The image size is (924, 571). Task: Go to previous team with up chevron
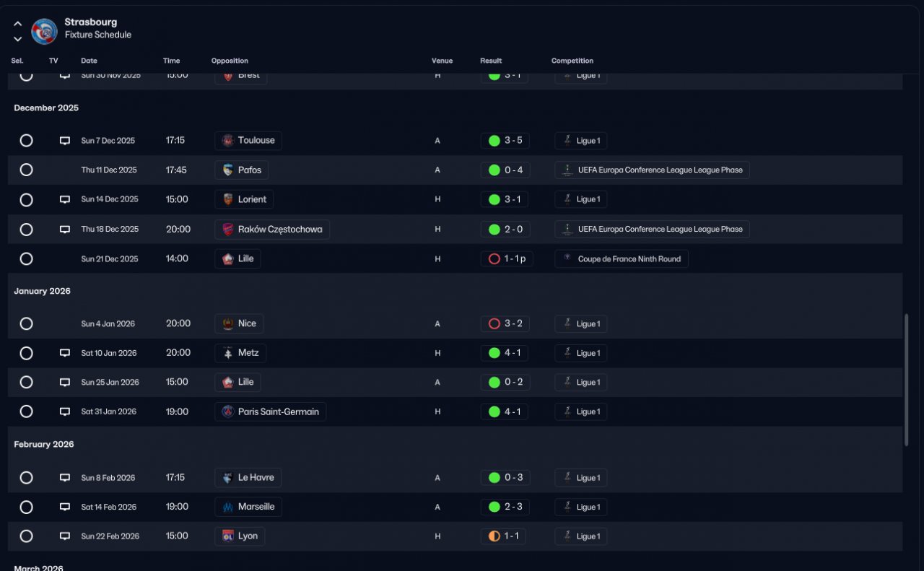tap(18, 23)
